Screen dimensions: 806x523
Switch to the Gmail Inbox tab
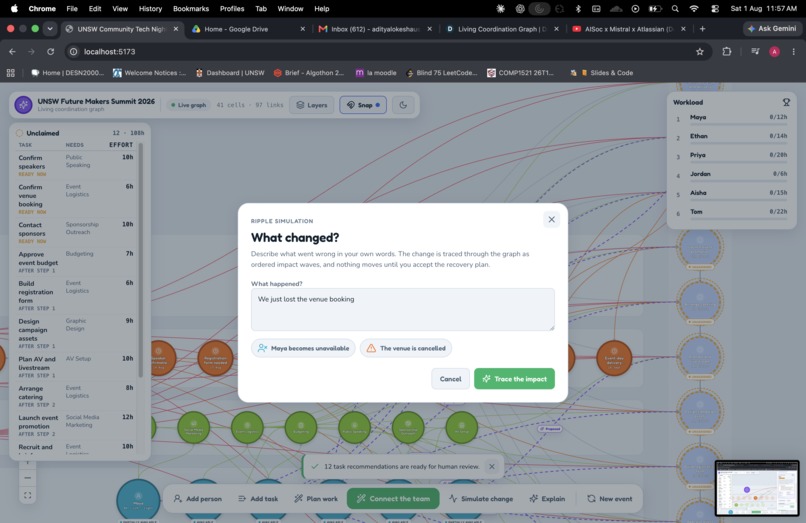(375, 29)
